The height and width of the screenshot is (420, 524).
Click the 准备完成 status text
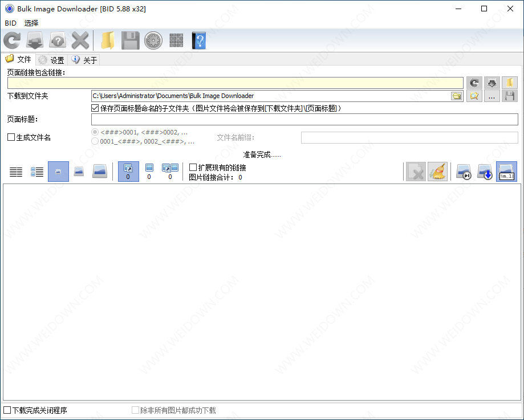262,154
